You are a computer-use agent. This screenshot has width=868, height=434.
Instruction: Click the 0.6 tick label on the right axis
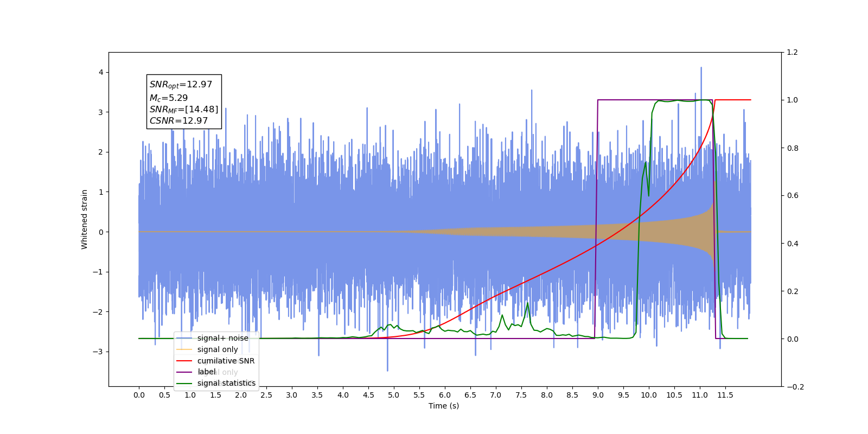click(x=793, y=196)
